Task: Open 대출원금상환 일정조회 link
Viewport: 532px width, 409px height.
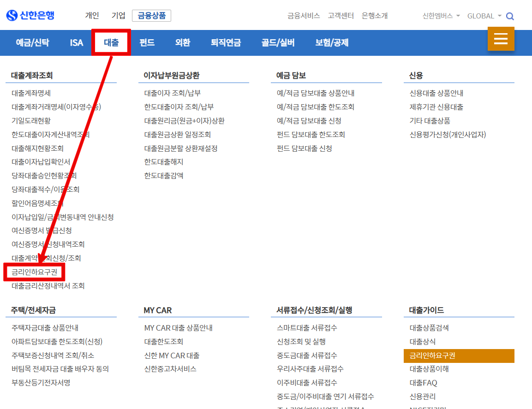Action: (x=178, y=135)
